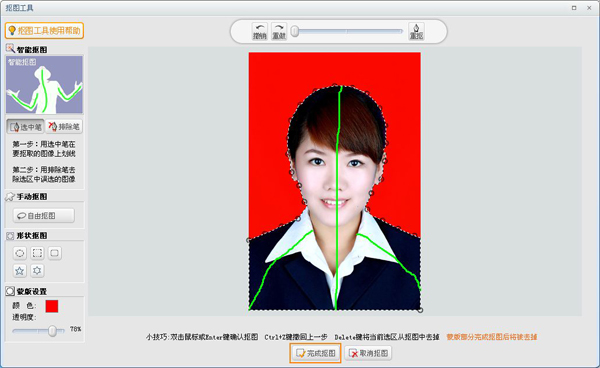This screenshot has height=368, width=600.
Task: Click the 蒙版设置 section header icon
Action: [x=10, y=291]
